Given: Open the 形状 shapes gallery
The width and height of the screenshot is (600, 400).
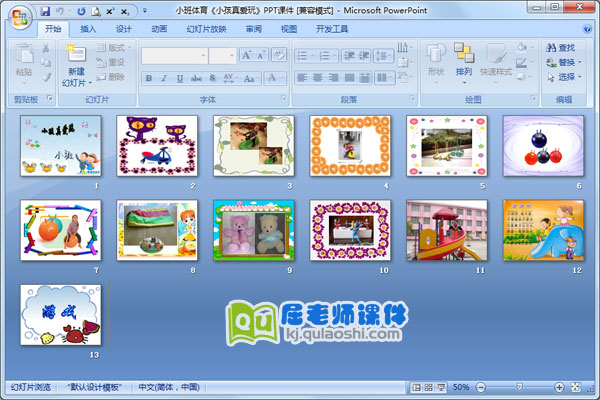Looking at the screenshot, I should point(436,63).
